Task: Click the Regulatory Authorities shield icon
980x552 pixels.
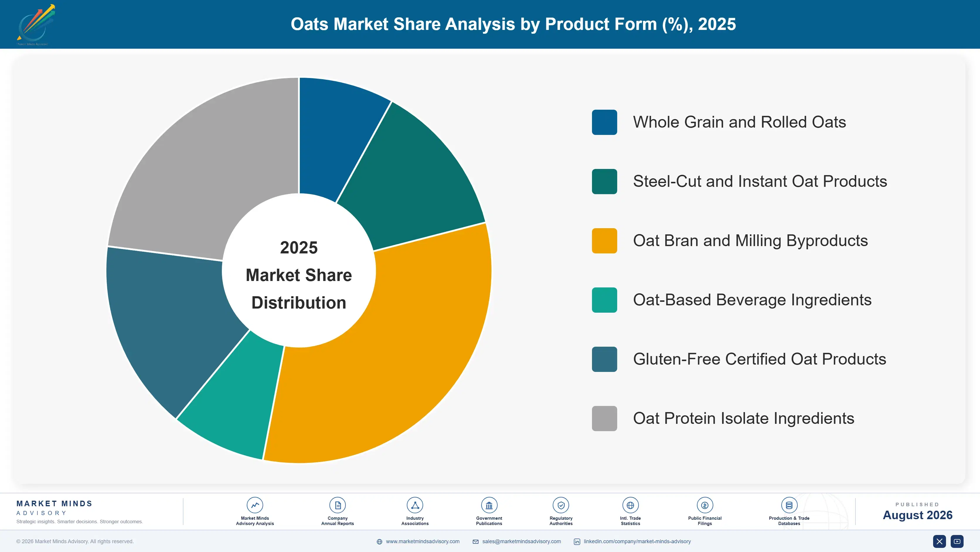Action: point(561,505)
